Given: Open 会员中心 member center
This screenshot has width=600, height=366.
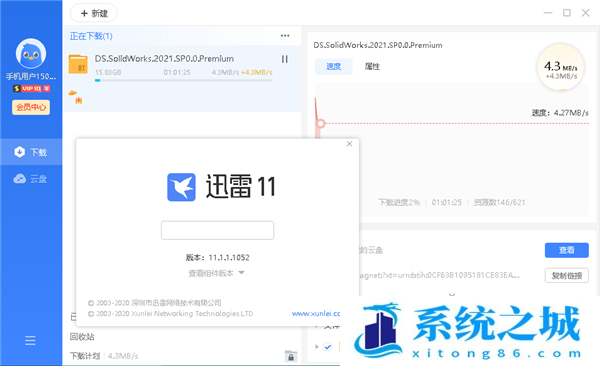Looking at the screenshot, I should [31, 107].
